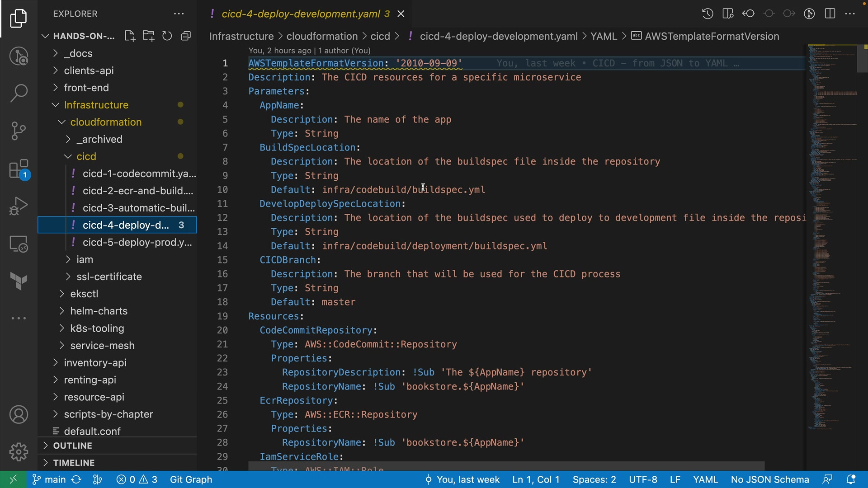
Task: Click the split editor right icon
Action: coord(830,14)
